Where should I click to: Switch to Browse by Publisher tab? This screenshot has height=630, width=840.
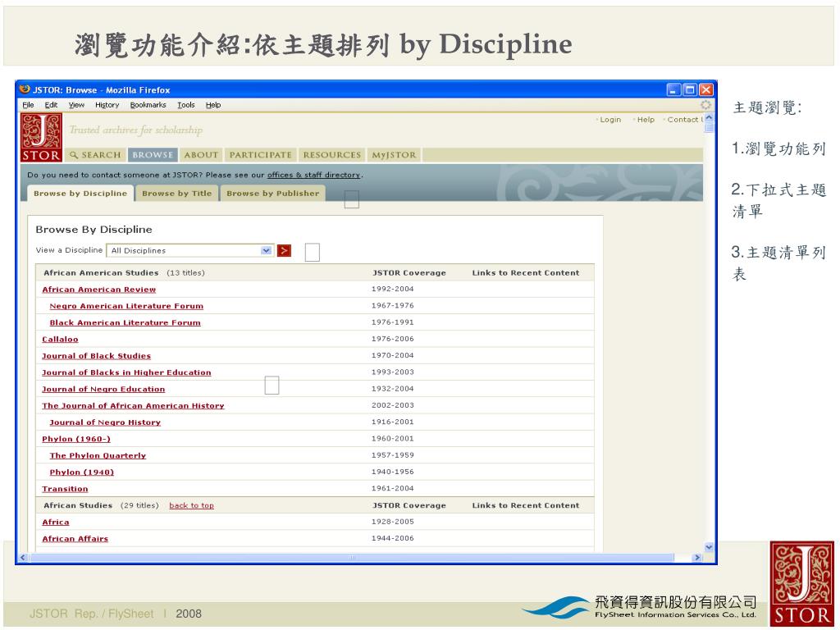tap(272, 194)
